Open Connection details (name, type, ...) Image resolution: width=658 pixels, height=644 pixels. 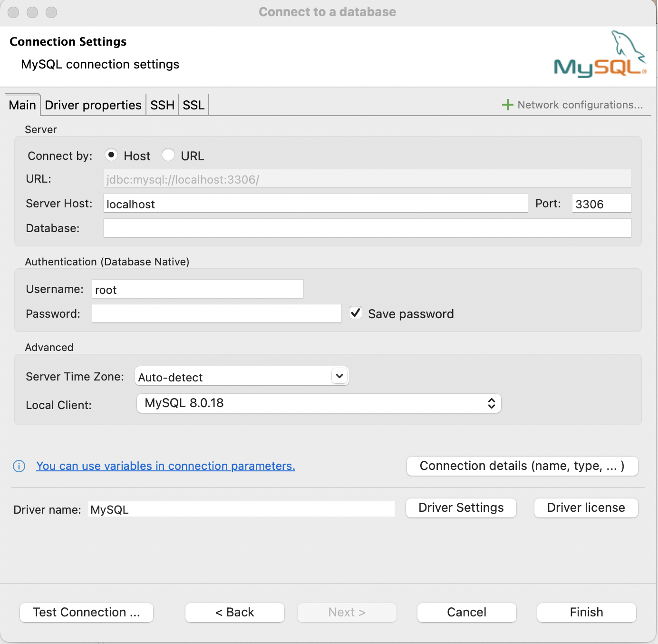tap(523, 466)
